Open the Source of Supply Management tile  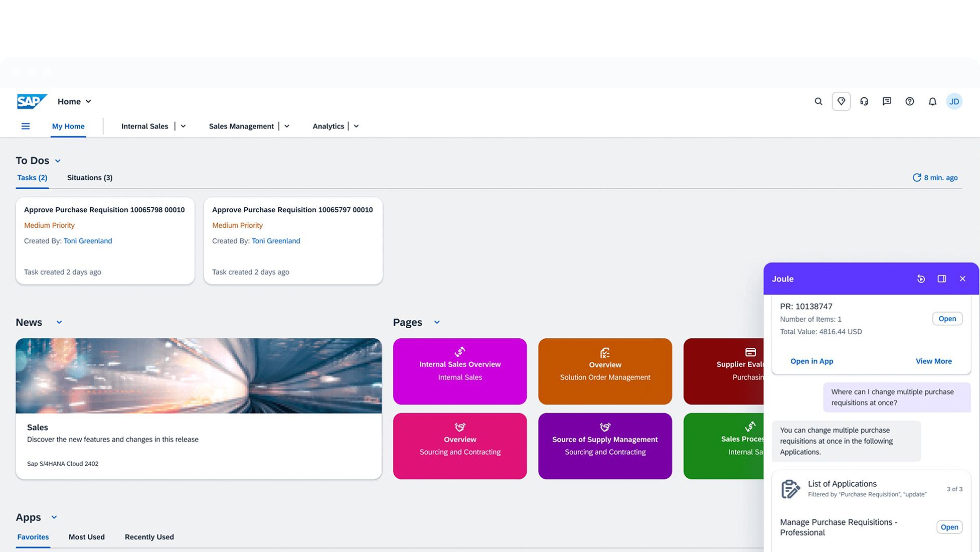pos(605,446)
